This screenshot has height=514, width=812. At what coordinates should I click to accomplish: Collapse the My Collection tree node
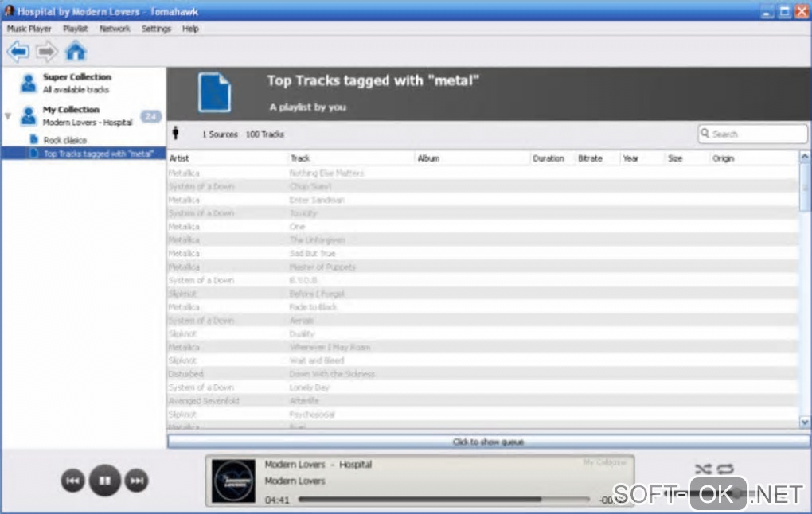[8, 116]
